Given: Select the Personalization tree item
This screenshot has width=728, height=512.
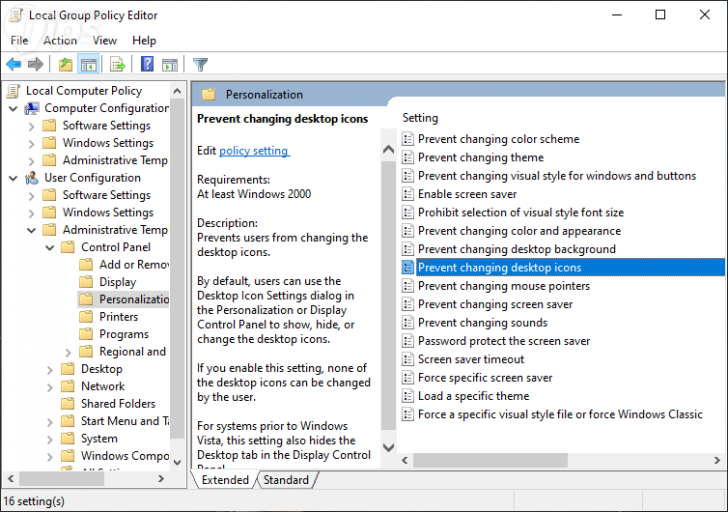Looking at the screenshot, I should [134, 299].
